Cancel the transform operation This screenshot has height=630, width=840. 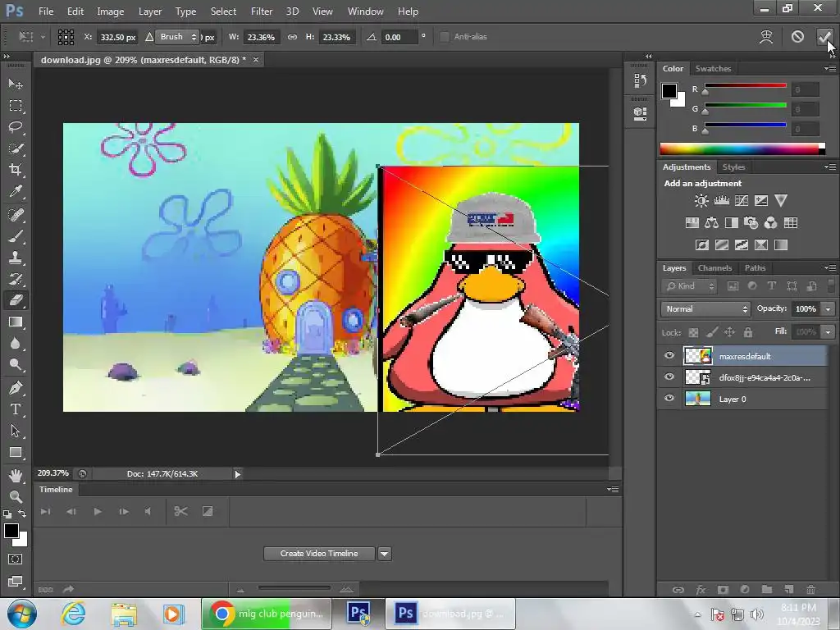pos(797,37)
